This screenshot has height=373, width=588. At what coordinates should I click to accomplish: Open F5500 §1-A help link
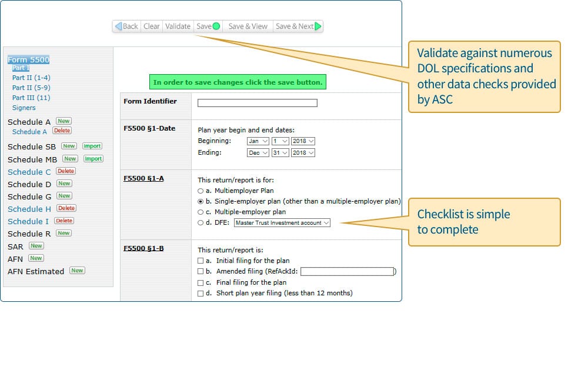pyautogui.click(x=143, y=178)
